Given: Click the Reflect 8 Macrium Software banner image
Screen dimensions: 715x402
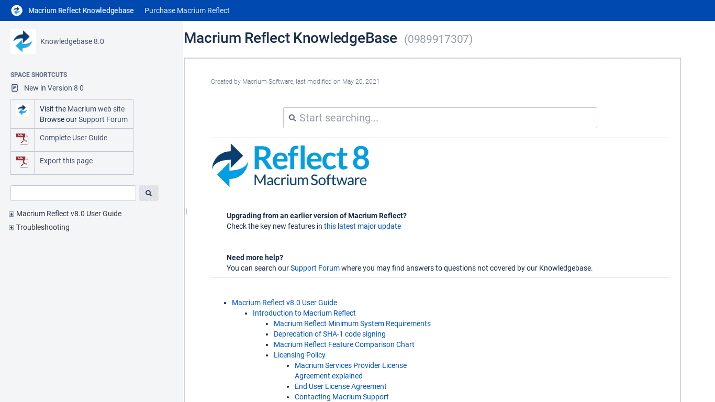Looking at the screenshot, I should (x=290, y=165).
